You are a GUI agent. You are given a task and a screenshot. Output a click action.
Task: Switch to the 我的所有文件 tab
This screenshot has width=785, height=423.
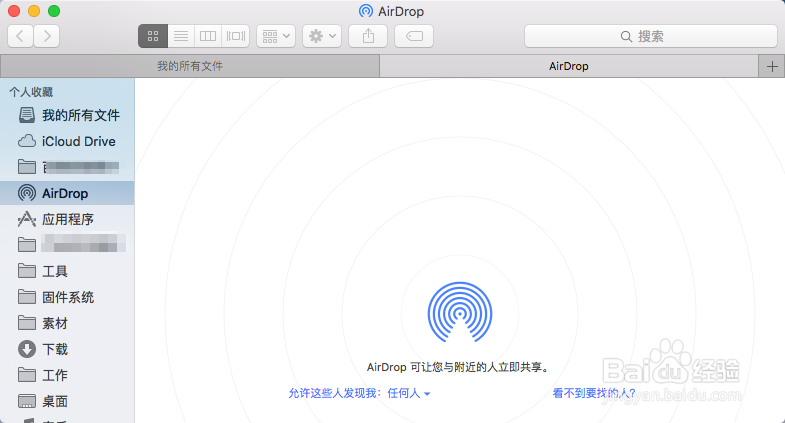190,66
